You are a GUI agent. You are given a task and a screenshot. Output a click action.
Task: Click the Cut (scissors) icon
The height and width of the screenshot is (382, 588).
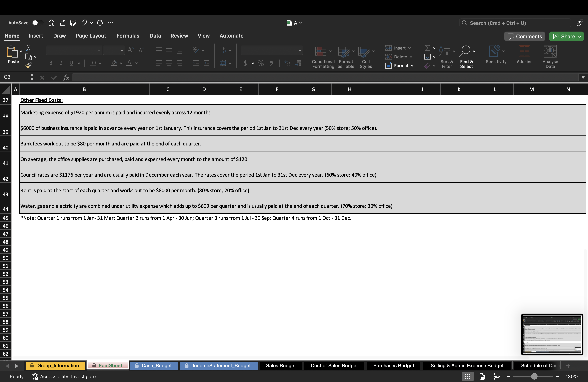pyautogui.click(x=29, y=48)
